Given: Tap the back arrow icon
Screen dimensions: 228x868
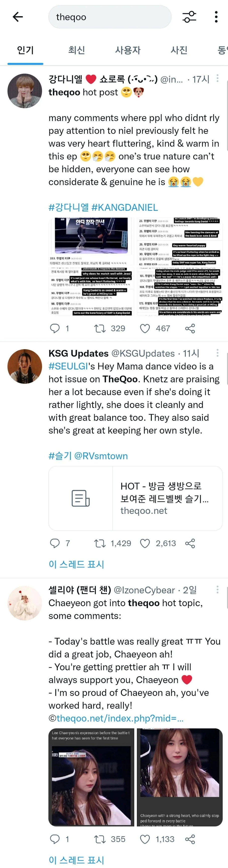Looking at the screenshot, I should 18,17.
